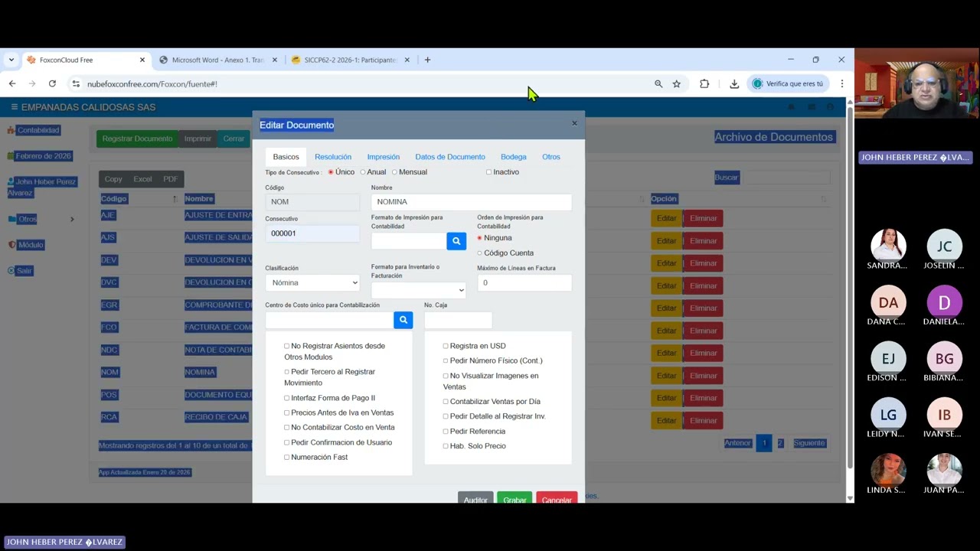Check Registra en USD
Screen dimensions: 980x551
click(446, 346)
